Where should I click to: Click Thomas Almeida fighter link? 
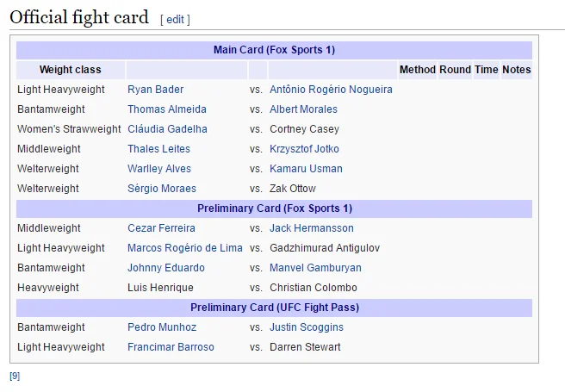click(166, 109)
